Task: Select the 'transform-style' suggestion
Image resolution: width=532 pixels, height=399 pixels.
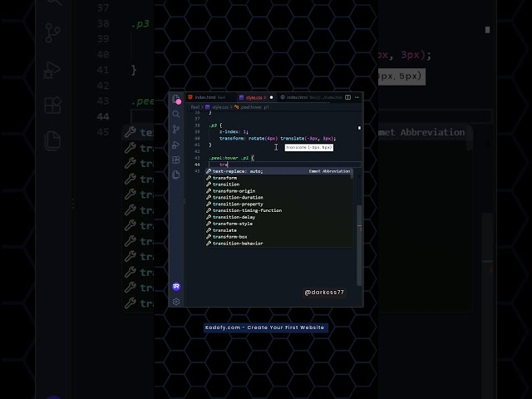Action: [279, 224]
